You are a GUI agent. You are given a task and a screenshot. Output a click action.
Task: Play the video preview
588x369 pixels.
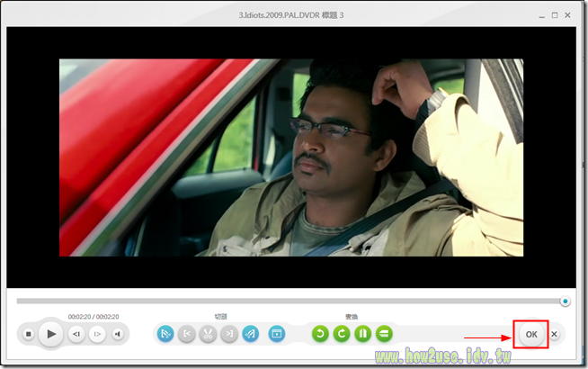coord(51,334)
